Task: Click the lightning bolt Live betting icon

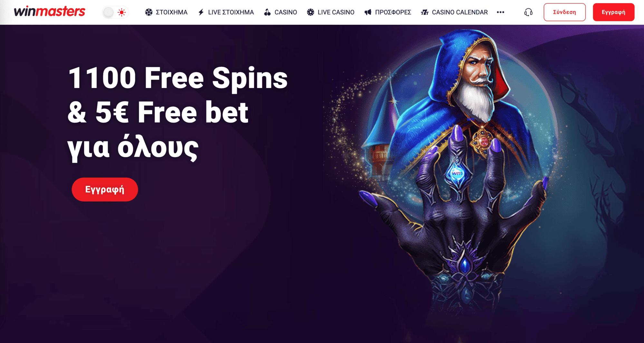Action: click(x=201, y=12)
